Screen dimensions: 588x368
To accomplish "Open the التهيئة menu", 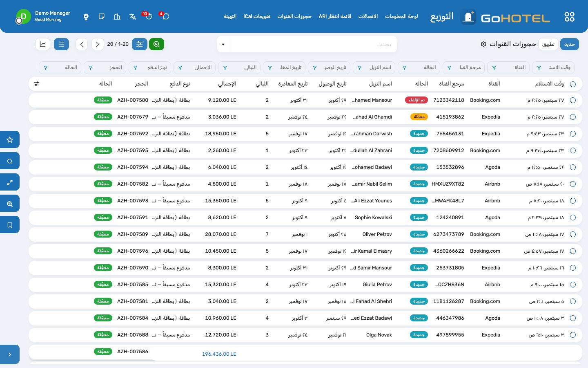I will click(x=230, y=16).
